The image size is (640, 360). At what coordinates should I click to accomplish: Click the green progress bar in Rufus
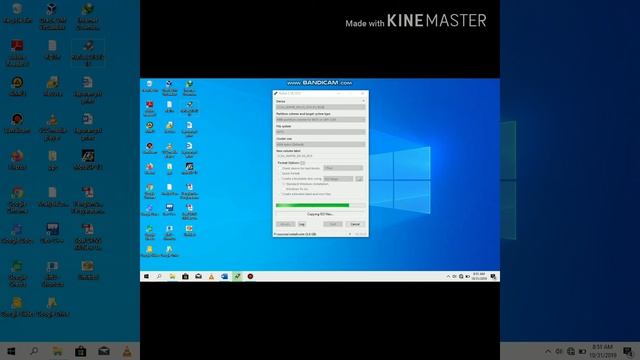click(x=320, y=205)
